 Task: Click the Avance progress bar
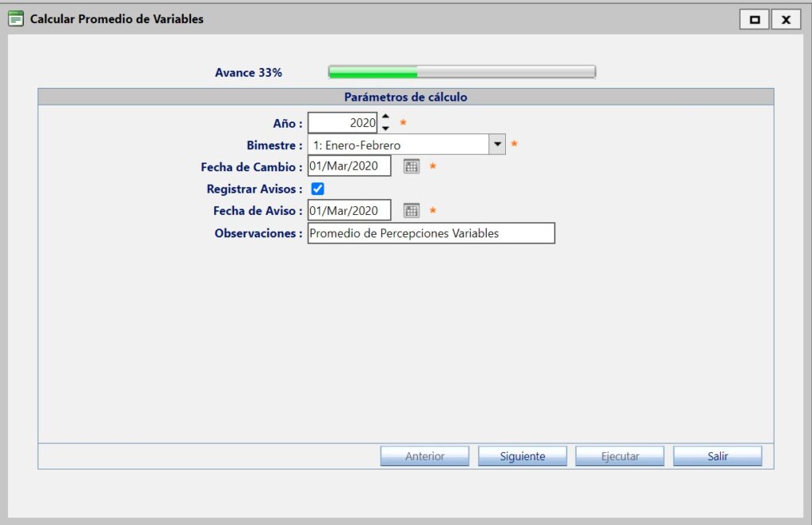pyautogui.click(x=462, y=73)
